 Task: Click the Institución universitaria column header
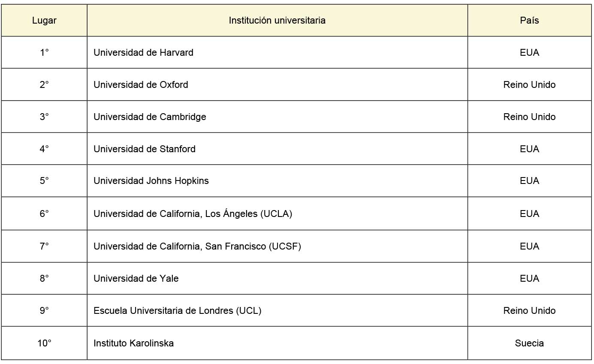(x=277, y=21)
